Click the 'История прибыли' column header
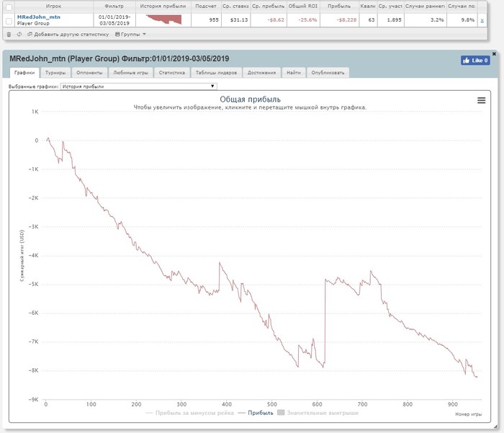504x433 pixels. [x=163, y=6]
